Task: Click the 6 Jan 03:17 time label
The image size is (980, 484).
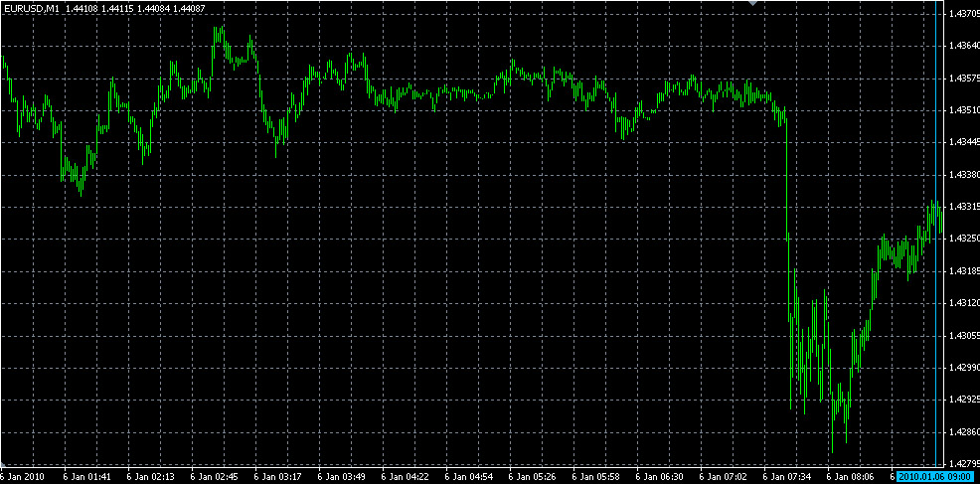Action: [x=278, y=476]
